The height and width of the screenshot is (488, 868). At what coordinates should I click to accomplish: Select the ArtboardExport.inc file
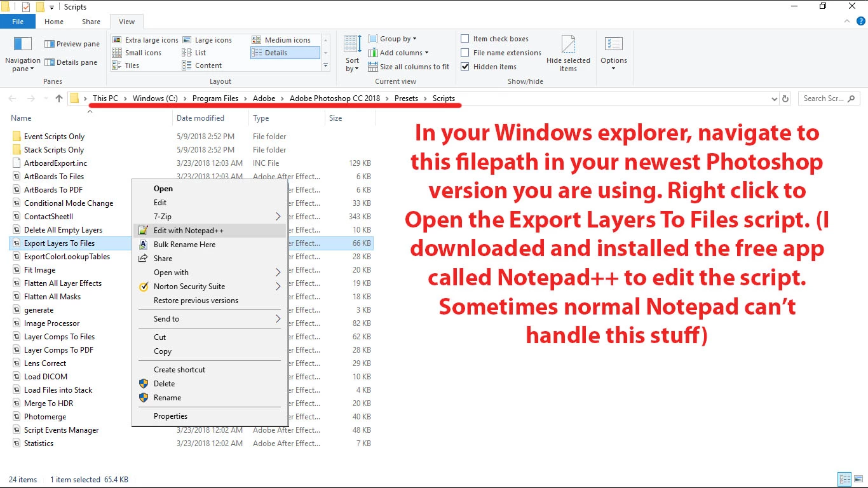click(x=55, y=163)
